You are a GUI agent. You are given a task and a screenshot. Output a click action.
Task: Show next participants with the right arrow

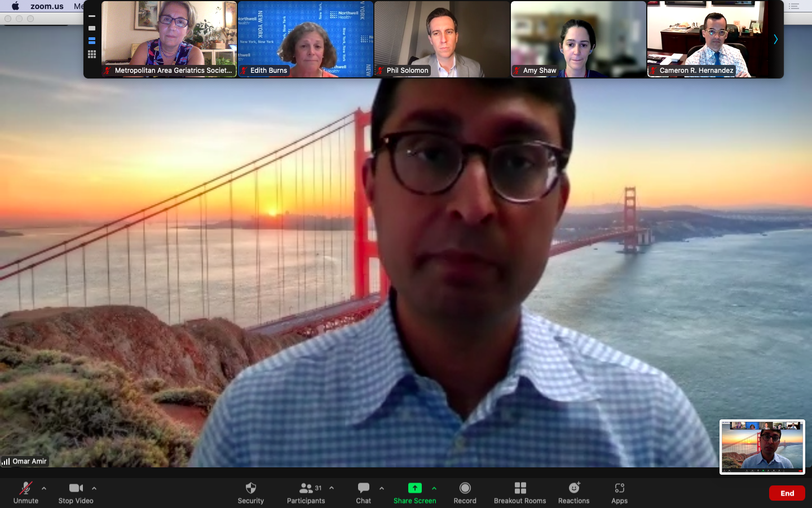click(x=776, y=39)
